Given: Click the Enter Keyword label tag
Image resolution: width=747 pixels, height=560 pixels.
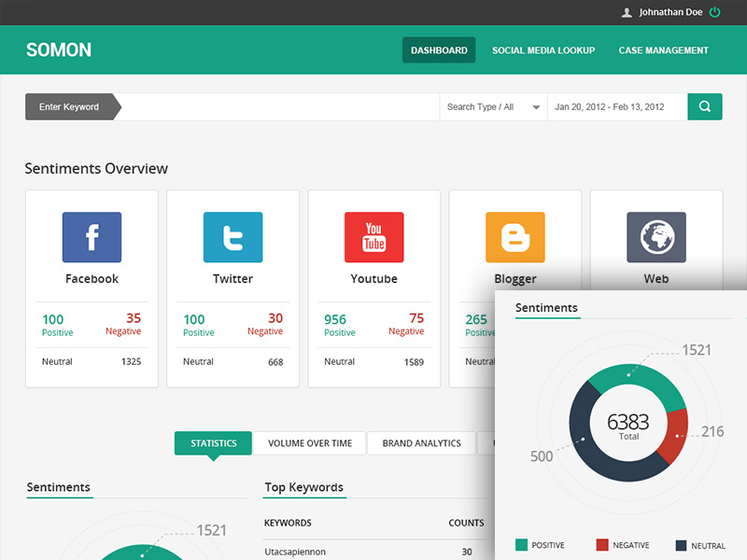Looking at the screenshot, I should [x=74, y=106].
